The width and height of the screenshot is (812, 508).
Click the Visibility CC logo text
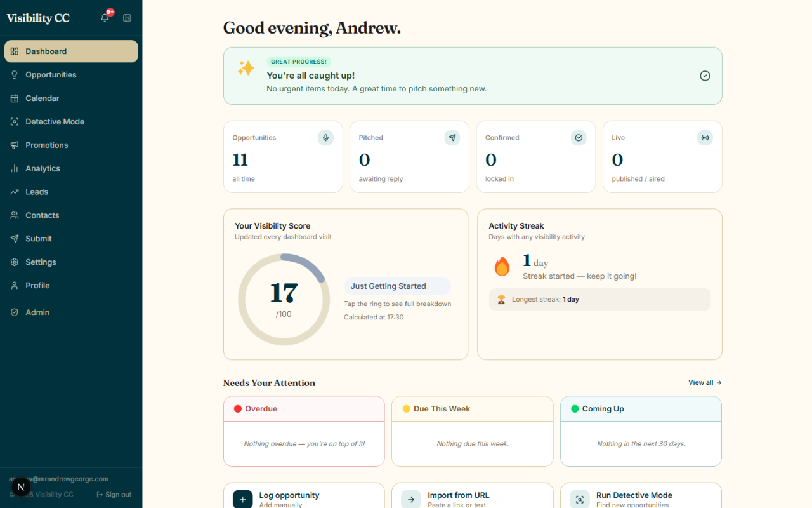point(38,18)
